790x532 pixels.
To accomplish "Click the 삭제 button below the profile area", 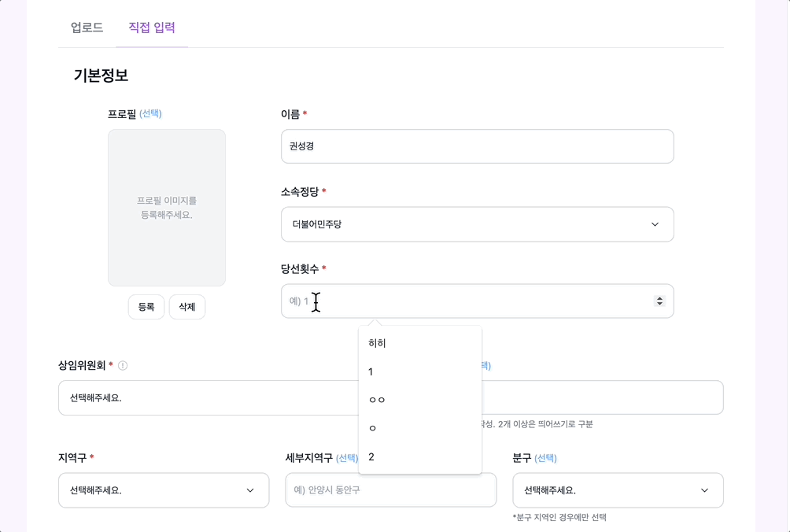I will click(187, 307).
